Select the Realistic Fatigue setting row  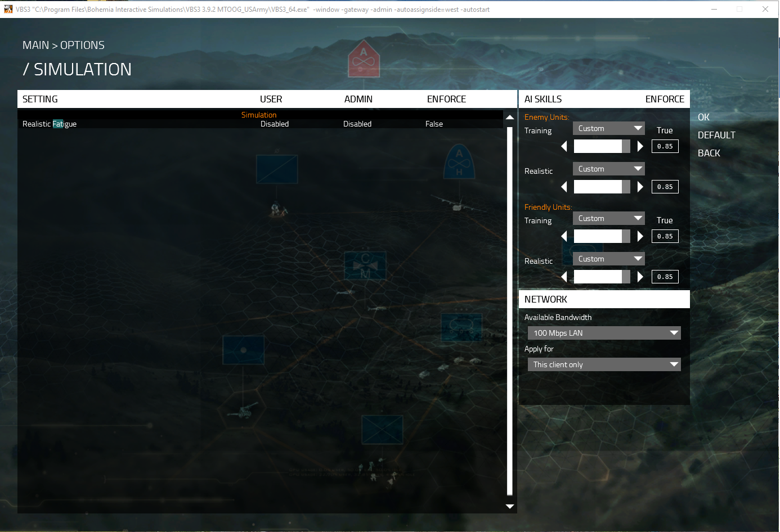260,124
